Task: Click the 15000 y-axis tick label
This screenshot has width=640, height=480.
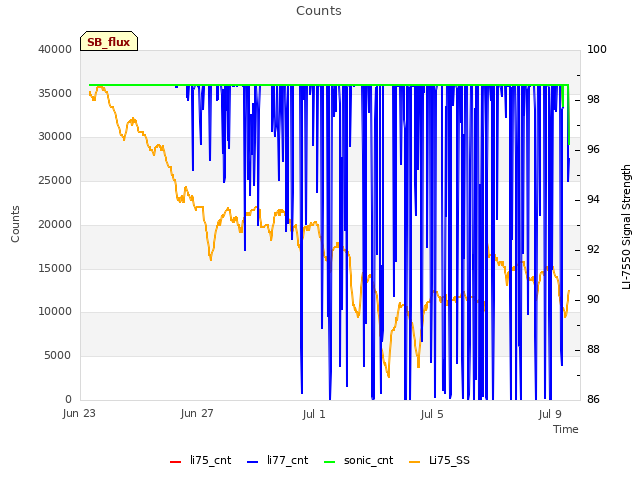Action: point(55,268)
